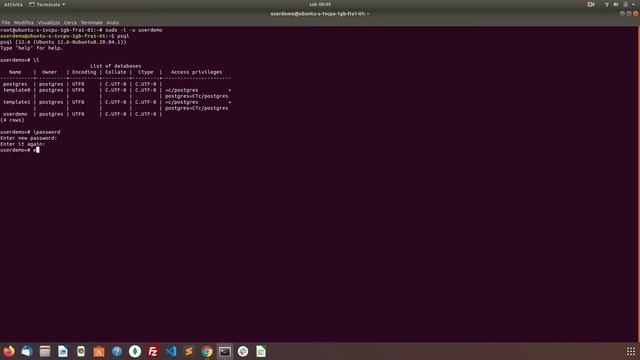Image resolution: width=640 pixels, height=360 pixels.
Task: Select the Terminal icon in the dock
Action: [x=225, y=351]
